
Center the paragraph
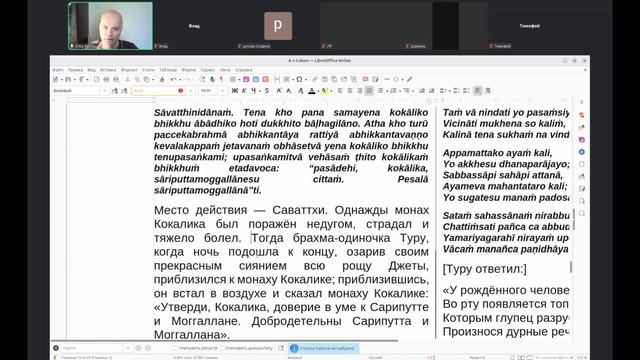coord(350,91)
